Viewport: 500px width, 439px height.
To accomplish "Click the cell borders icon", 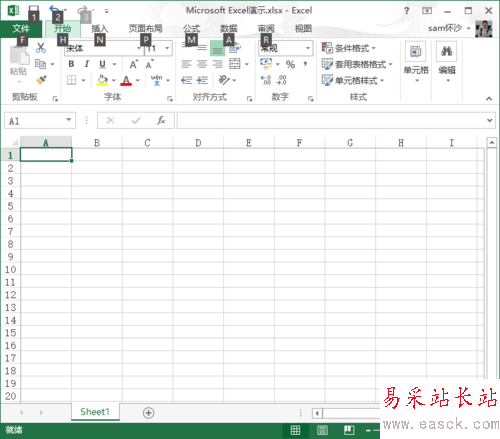I will point(71,80).
